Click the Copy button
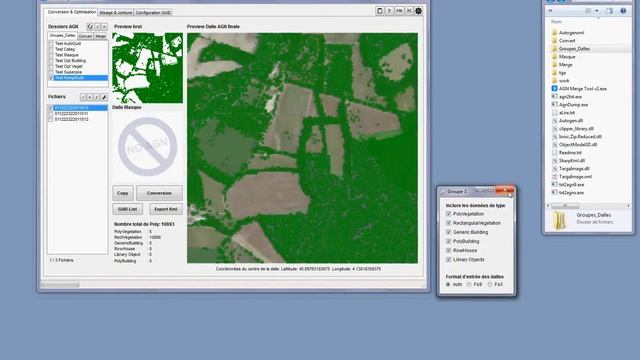The width and height of the screenshot is (640, 360). pyautogui.click(x=123, y=193)
